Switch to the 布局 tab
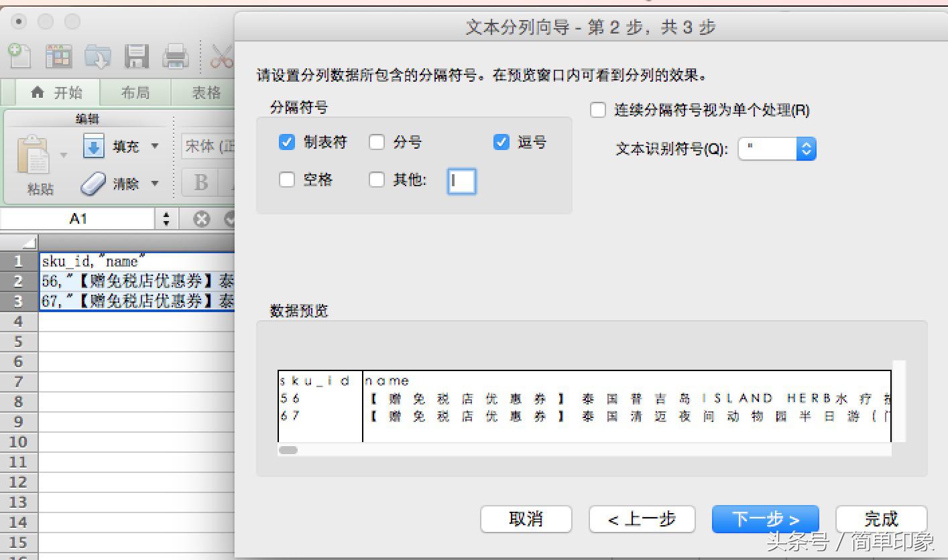948x560 pixels. click(x=135, y=92)
